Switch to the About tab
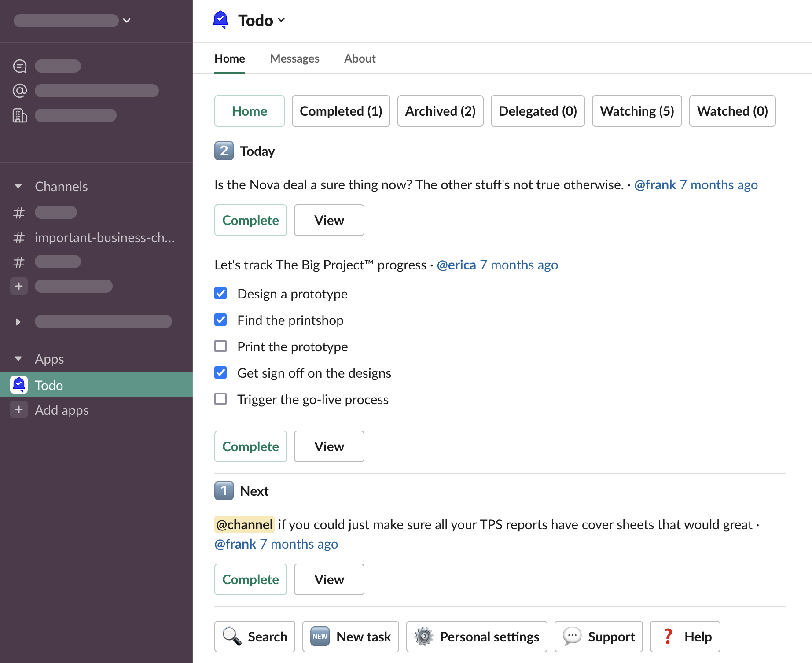 tap(360, 59)
